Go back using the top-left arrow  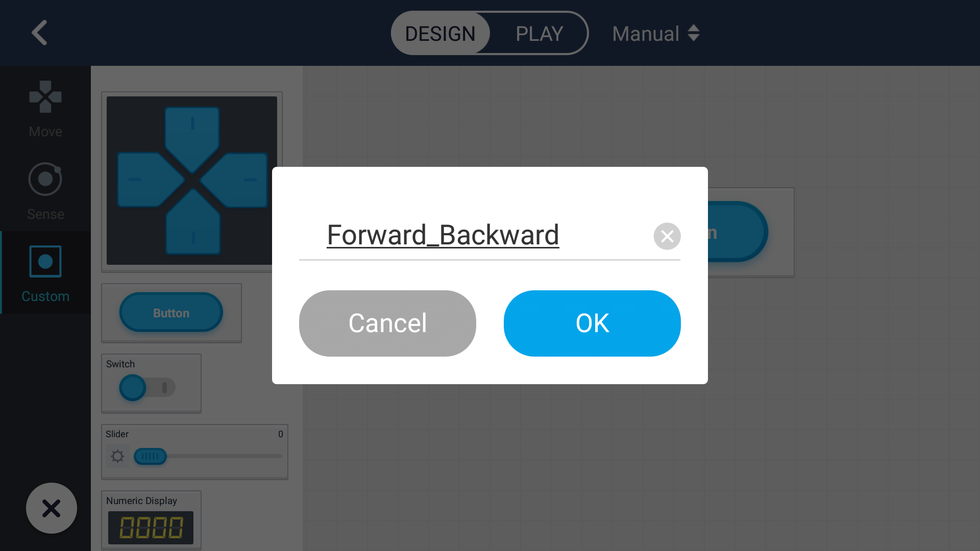click(40, 33)
